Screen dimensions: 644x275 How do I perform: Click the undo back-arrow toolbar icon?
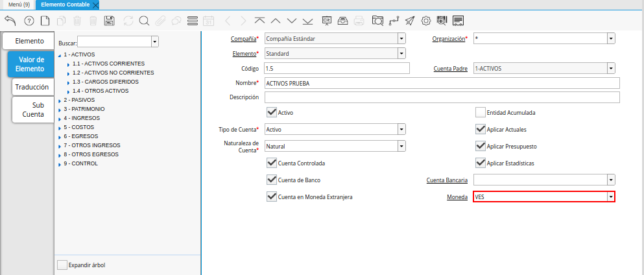[10, 21]
